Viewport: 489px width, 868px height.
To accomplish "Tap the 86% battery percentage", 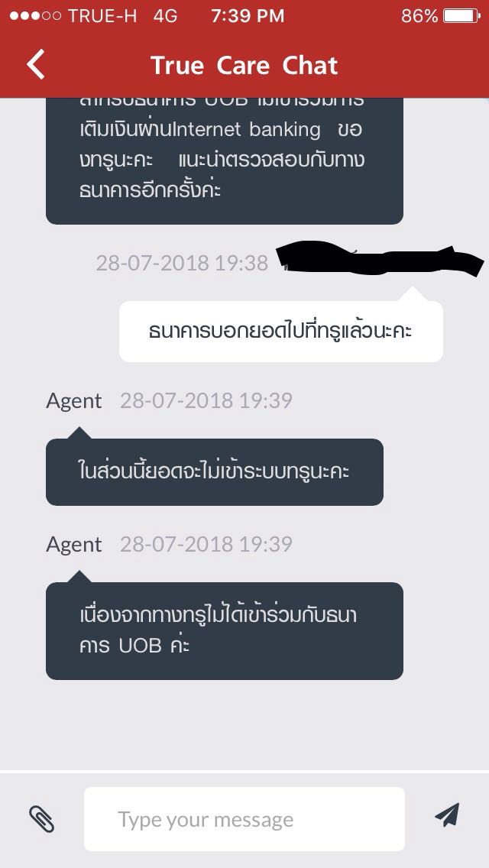I will click(x=419, y=16).
